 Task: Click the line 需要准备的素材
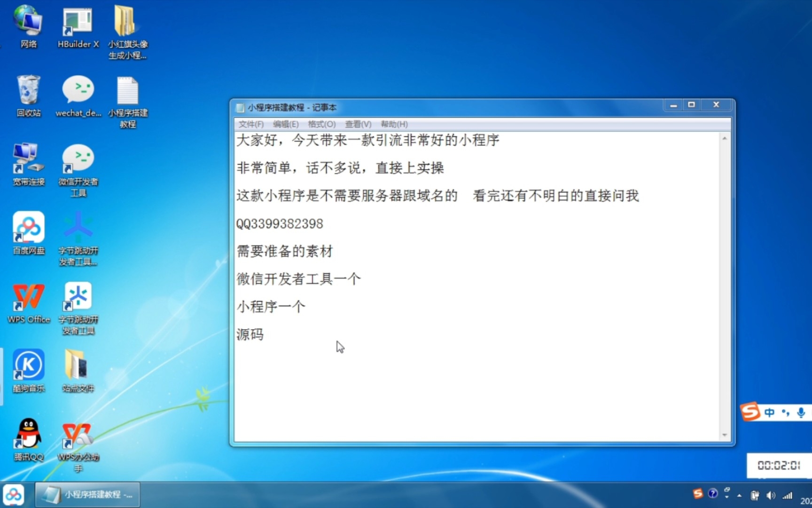point(285,251)
